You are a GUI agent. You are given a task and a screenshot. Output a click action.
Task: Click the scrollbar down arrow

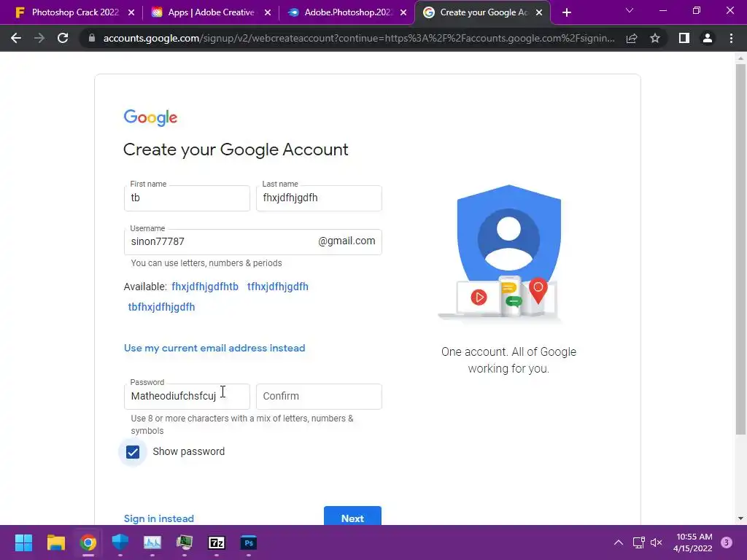click(x=740, y=518)
